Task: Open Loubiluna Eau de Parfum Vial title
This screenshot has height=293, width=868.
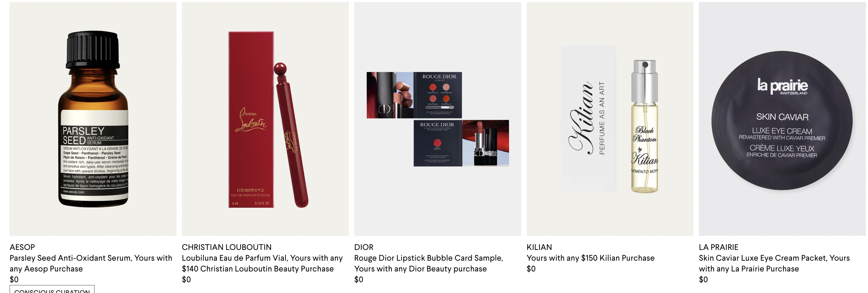Action: pyautogui.click(x=262, y=263)
